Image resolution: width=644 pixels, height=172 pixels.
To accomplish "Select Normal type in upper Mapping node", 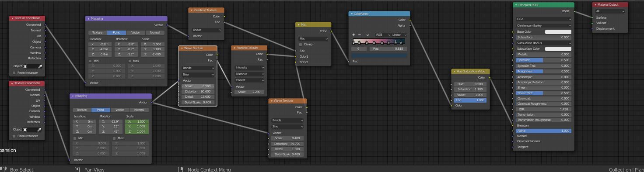I will click(155, 33).
